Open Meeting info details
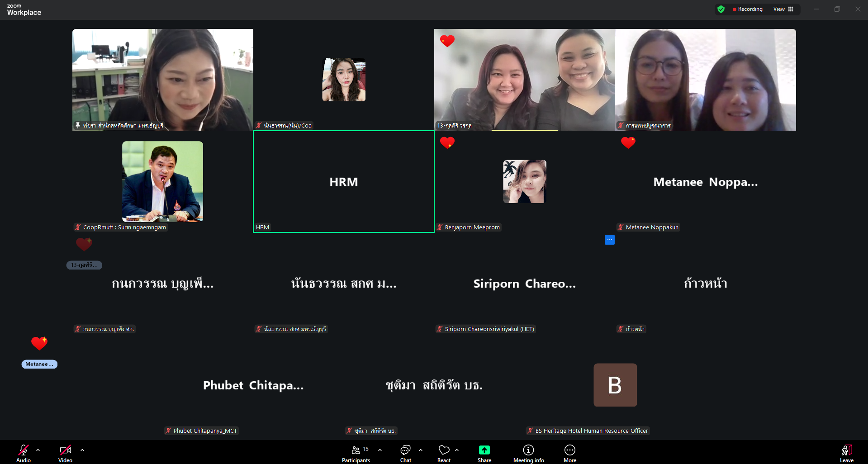Image resolution: width=868 pixels, height=464 pixels. (528, 453)
